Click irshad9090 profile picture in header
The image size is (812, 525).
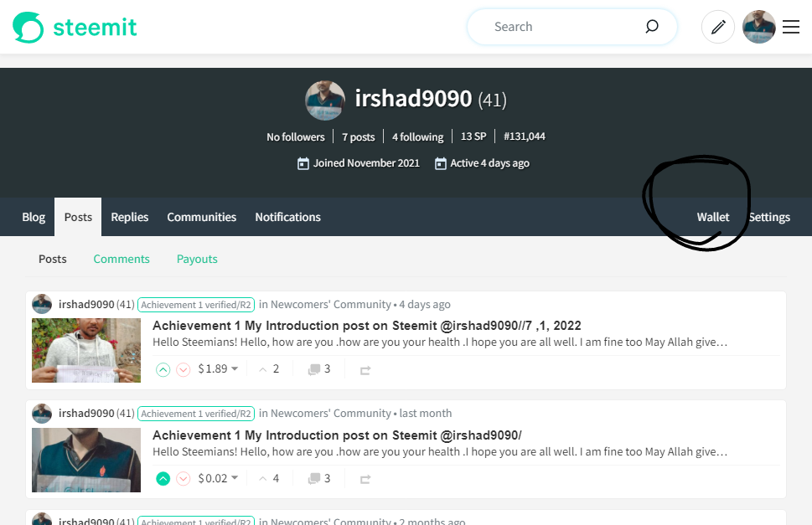[324, 100]
